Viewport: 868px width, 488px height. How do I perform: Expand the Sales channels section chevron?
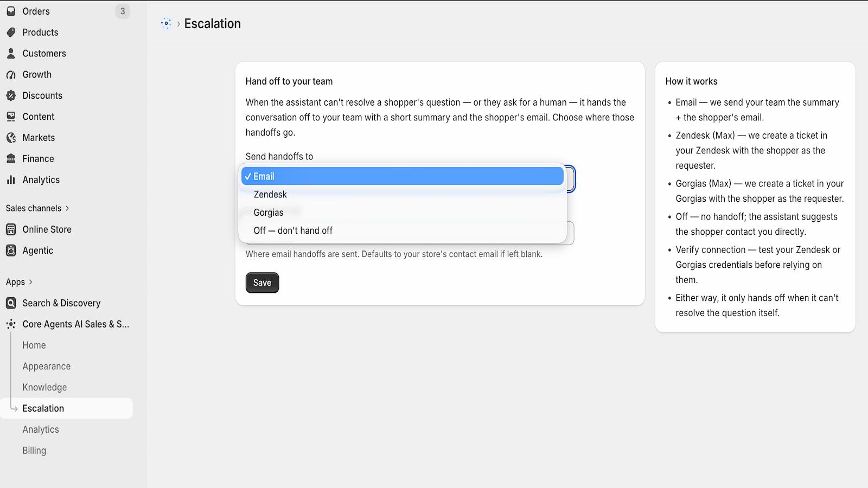click(67, 208)
